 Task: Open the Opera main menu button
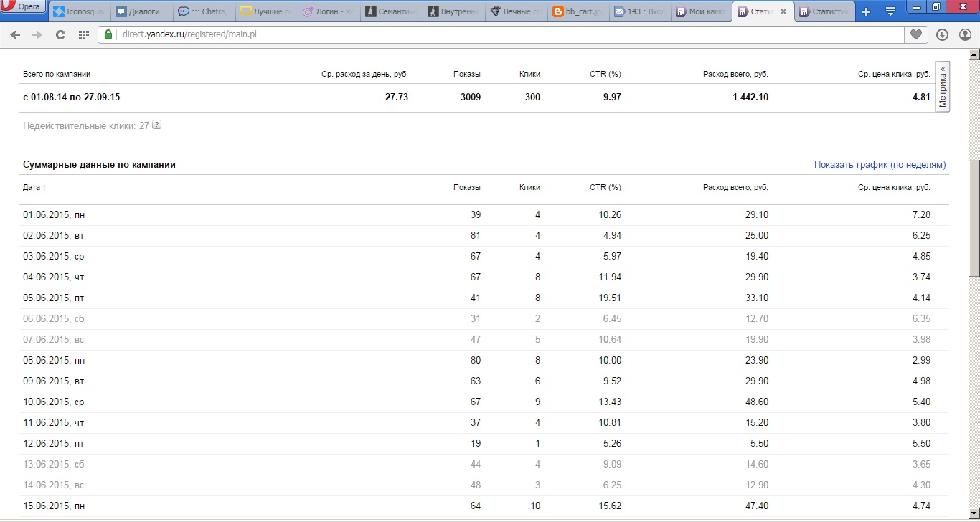point(24,8)
